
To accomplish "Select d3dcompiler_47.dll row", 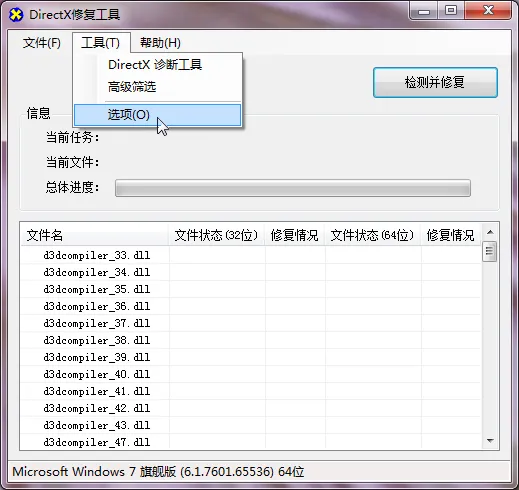I will click(251, 442).
